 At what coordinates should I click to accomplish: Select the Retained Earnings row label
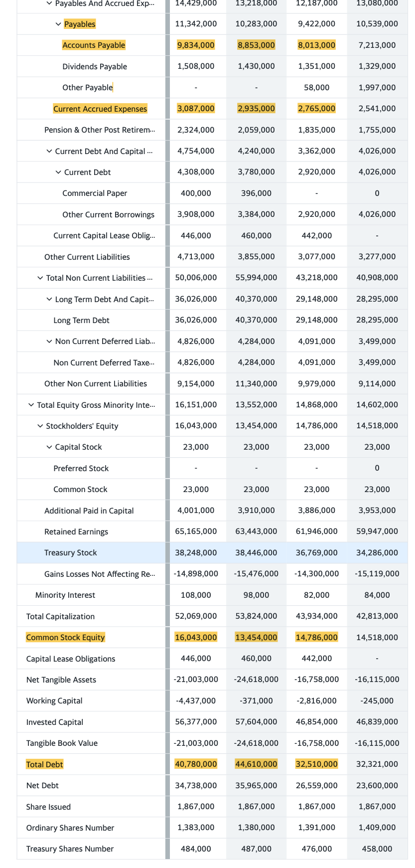click(x=76, y=531)
